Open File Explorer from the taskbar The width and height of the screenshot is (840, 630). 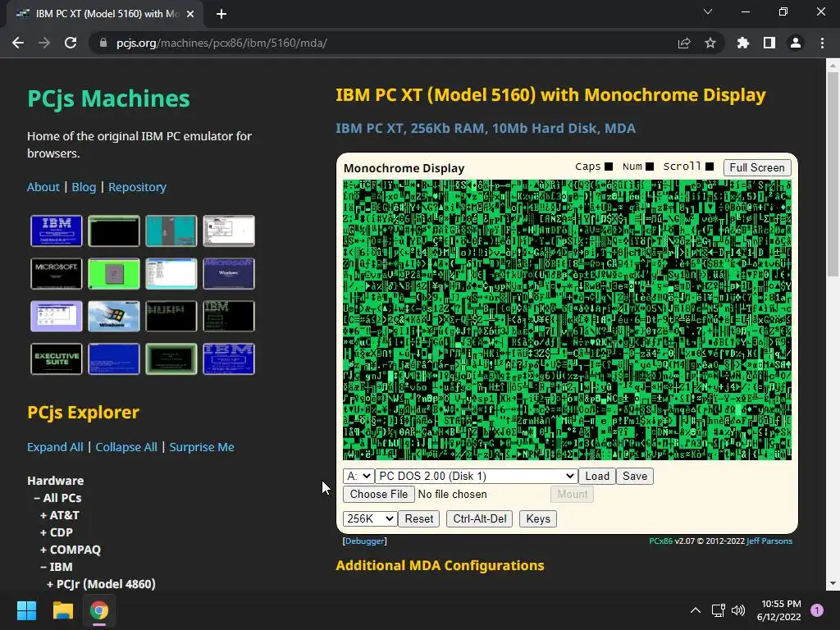coord(62,610)
